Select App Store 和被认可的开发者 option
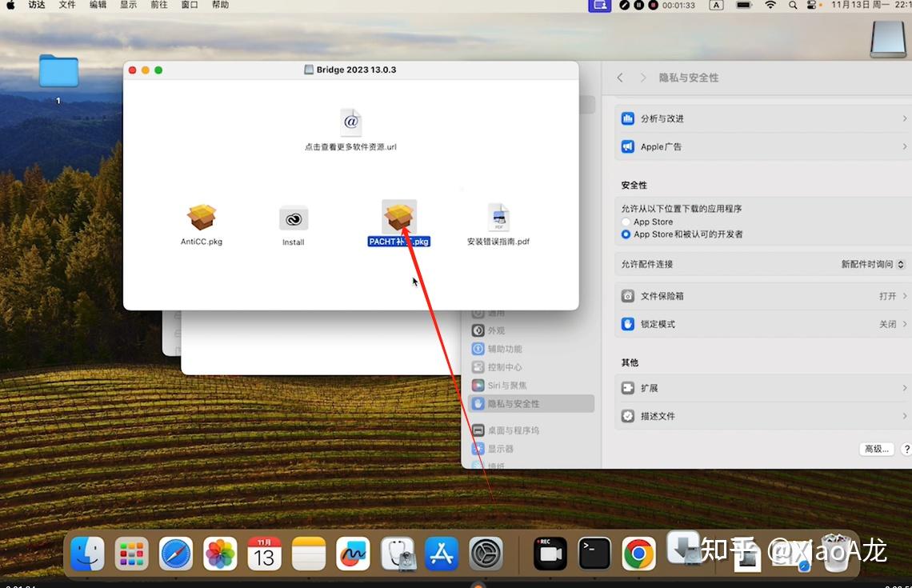912x588 pixels. point(626,234)
